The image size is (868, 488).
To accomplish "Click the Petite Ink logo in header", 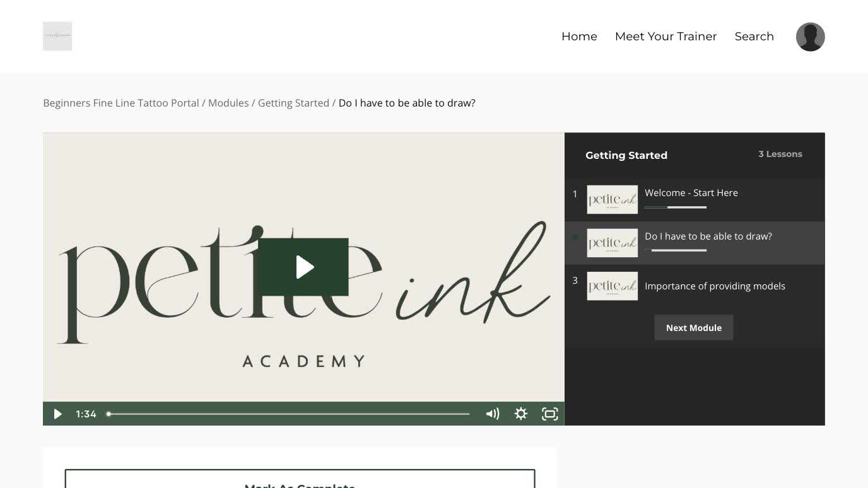I will point(57,36).
